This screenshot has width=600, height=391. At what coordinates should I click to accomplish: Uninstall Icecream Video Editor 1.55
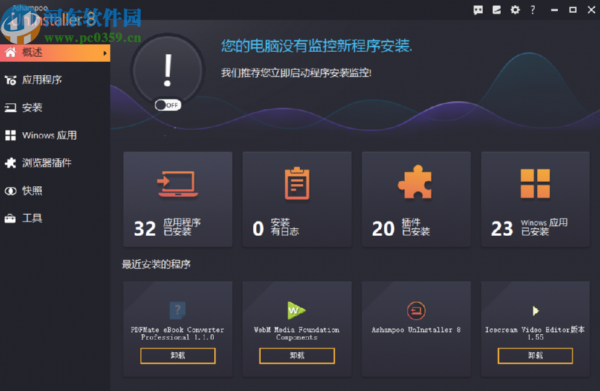click(x=535, y=356)
